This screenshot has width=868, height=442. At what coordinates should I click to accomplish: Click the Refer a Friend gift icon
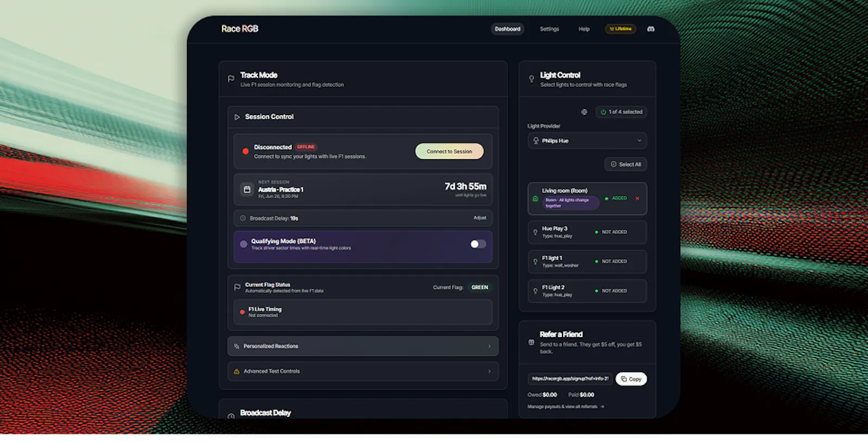pyautogui.click(x=532, y=342)
